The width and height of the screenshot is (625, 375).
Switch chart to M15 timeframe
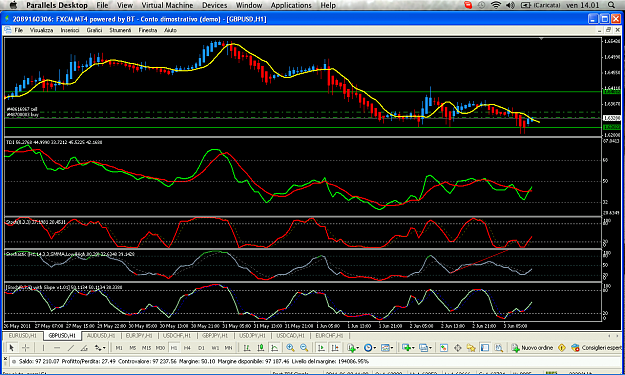point(146,348)
